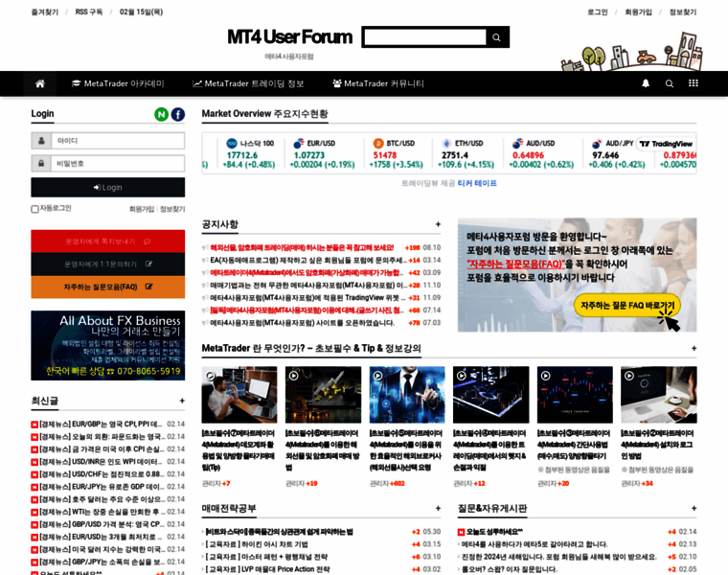
Task: Open notice EA(자동매매프로그램) 제작하고 싶은 회원님들
Action: tap(308, 260)
